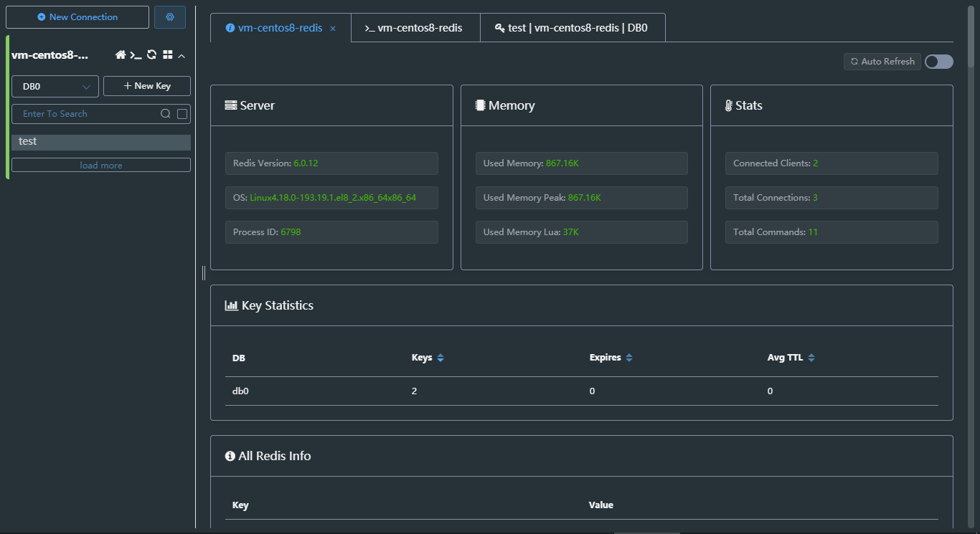Click the All Redis Info icon
This screenshot has width=980, height=534.
coord(230,456)
